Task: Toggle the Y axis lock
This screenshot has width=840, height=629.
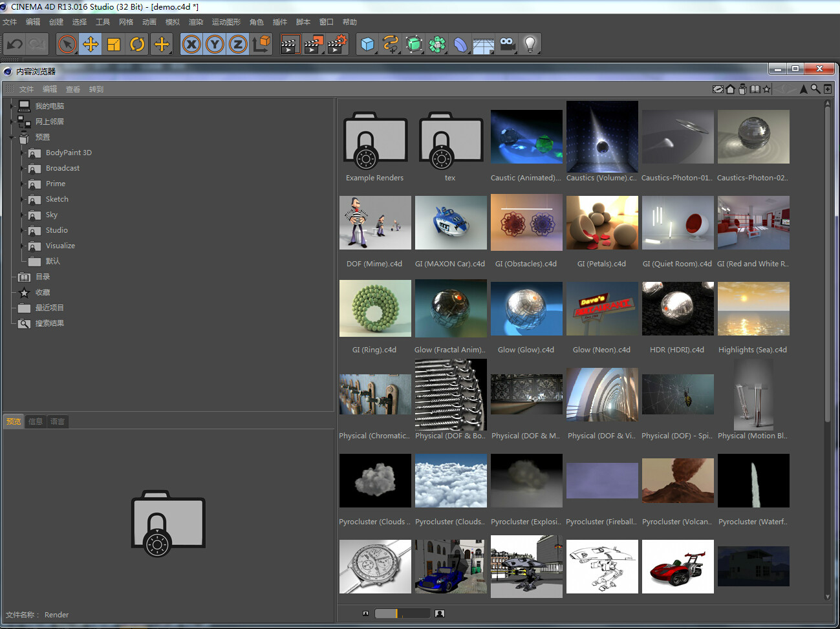Action: pyautogui.click(x=215, y=44)
